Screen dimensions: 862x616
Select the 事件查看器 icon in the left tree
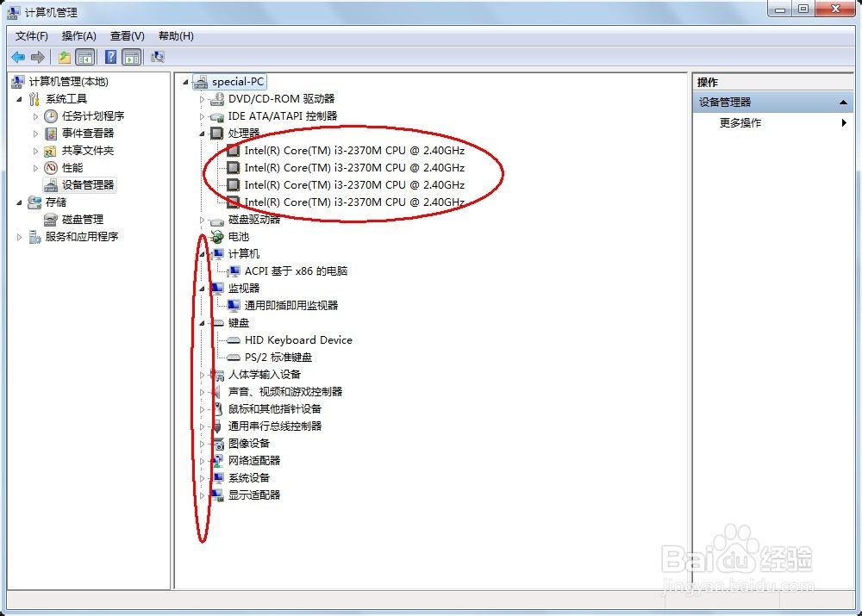[52, 134]
